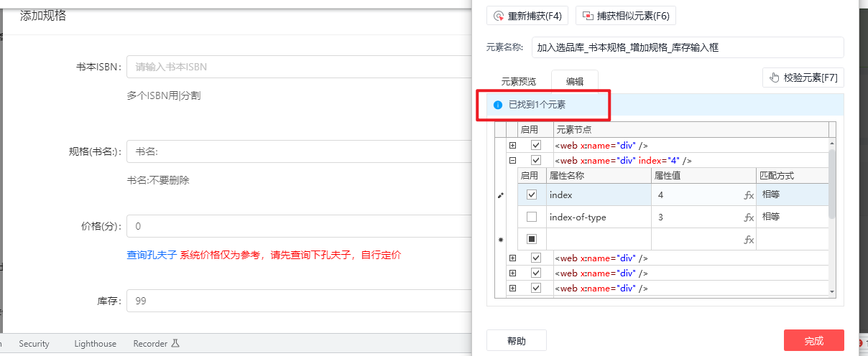Toggle the checkbox in the empty attribute row
Viewport: 868px width, 356px height.
pyautogui.click(x=532, y=239)
